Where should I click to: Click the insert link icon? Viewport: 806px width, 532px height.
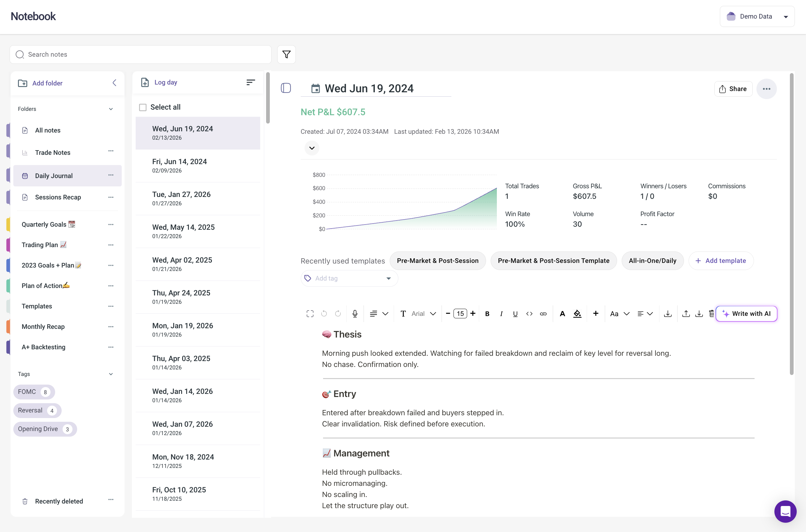pyautogui.click(x=543, y=313)
